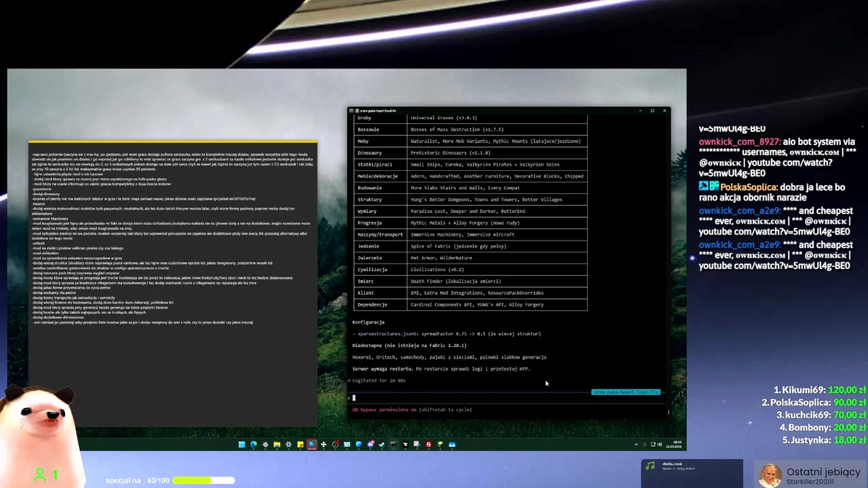The width and height of the screenshot is (868, 488).
Task: Open FileZilla from the taskbar
Action: point(429,445)
